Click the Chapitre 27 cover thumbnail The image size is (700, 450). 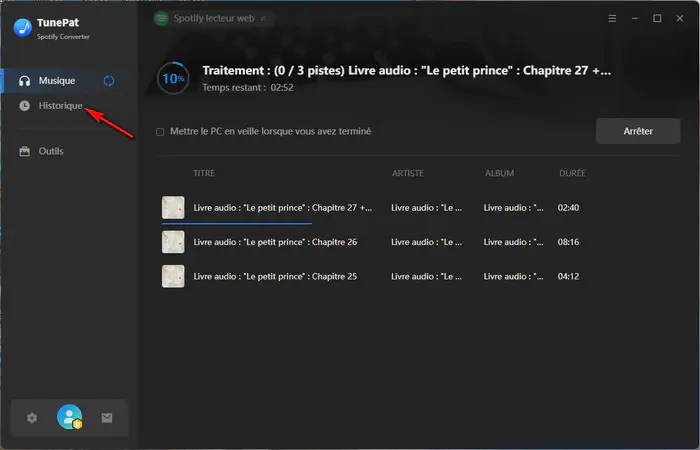pos(173,207)
